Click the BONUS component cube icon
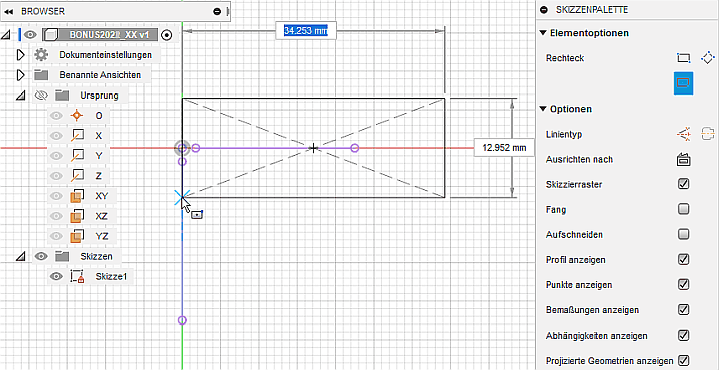 50,35
